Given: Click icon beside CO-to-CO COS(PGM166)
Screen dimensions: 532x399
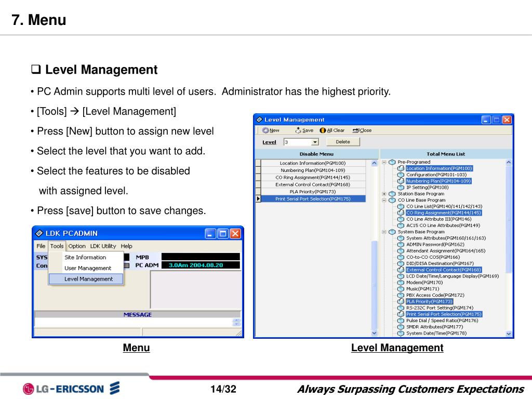Looking at the screenshot, I should [401, 257].
